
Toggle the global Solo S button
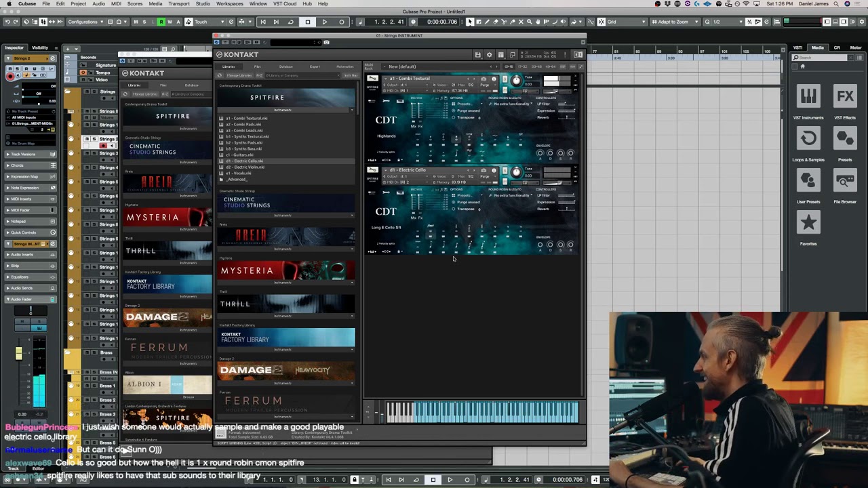[x=144, y=22]
